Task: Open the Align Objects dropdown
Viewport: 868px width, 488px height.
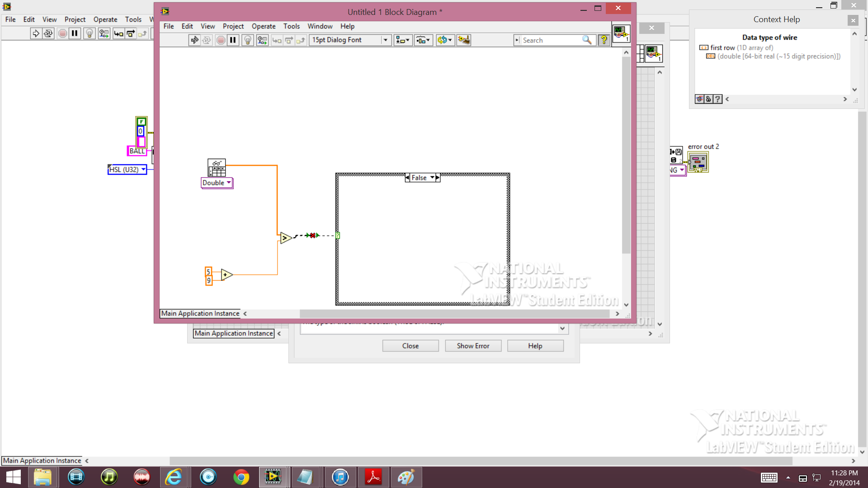Action: pyautogui.click(x=402, y=40)
